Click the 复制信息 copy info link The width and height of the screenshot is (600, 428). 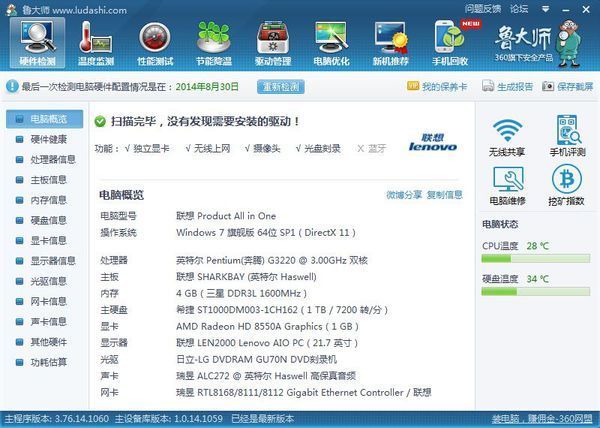pos(444,195)
